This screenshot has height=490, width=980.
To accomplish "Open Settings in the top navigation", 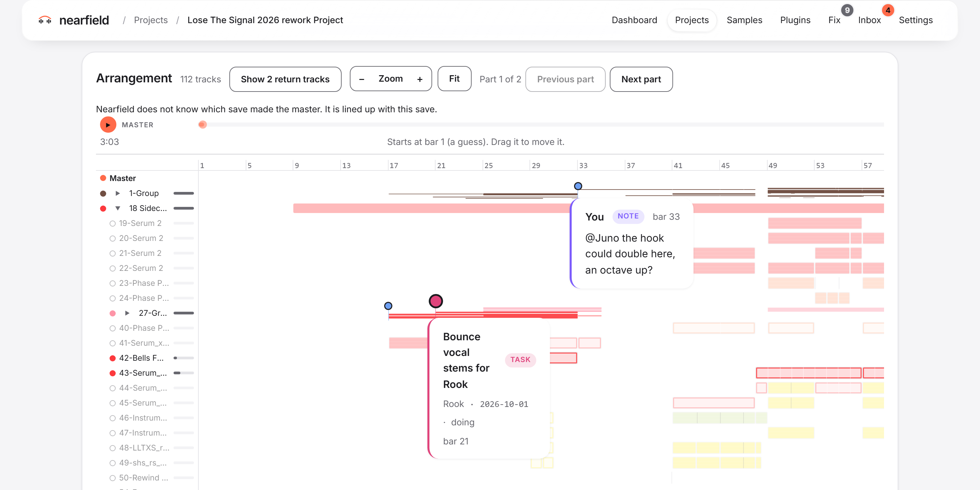I will click(915, 20).
